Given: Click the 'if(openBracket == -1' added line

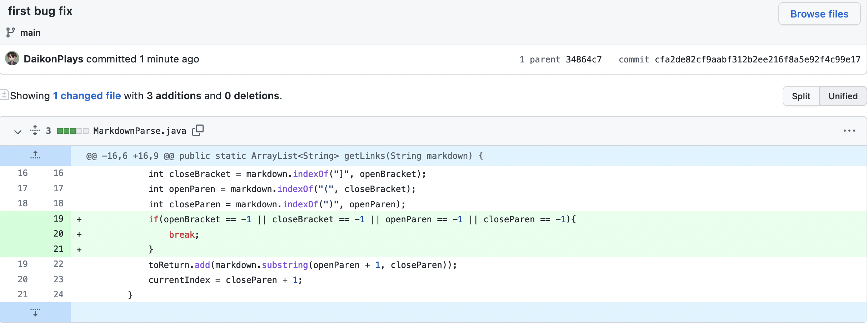Looking at the screenshot, I should pos(362,219).
